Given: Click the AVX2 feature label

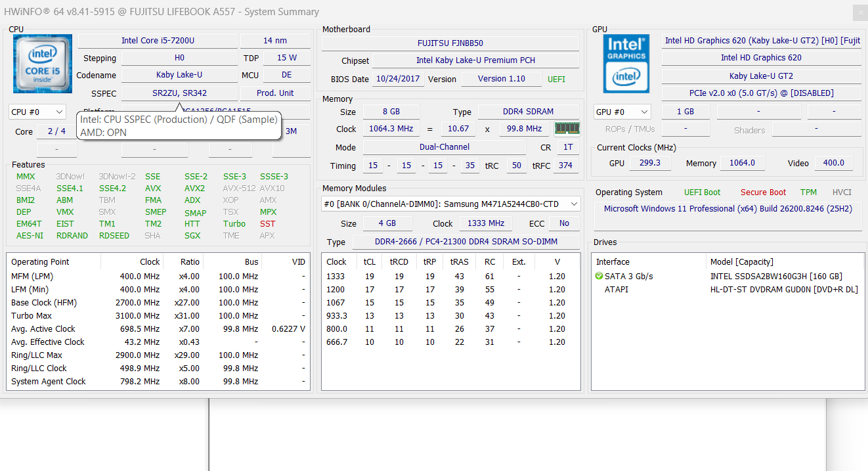Looking at the screenshot, I should coord(194,188).
